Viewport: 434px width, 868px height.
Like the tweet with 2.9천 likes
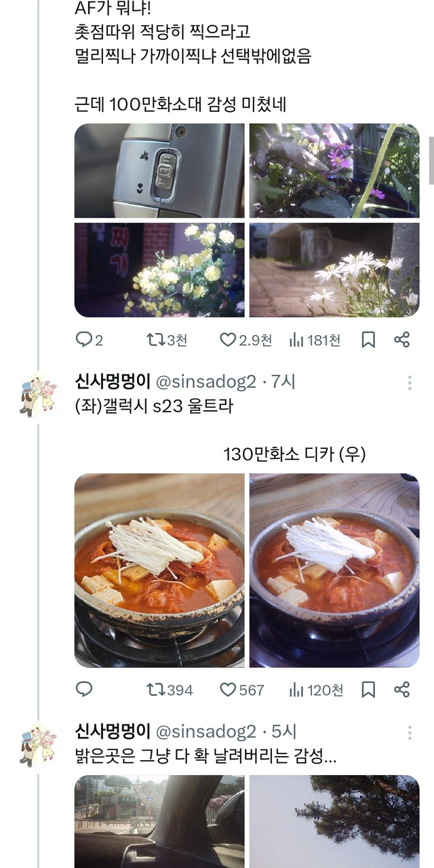(246, 340)
